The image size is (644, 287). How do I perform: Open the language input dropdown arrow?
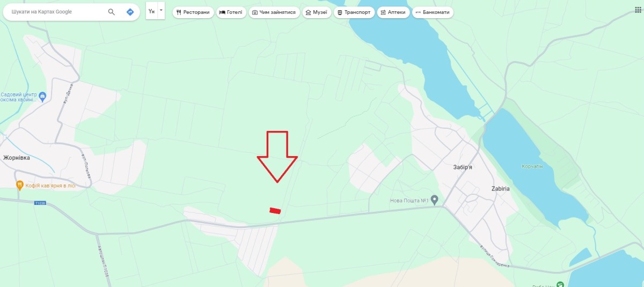click(x=161, y=11)
